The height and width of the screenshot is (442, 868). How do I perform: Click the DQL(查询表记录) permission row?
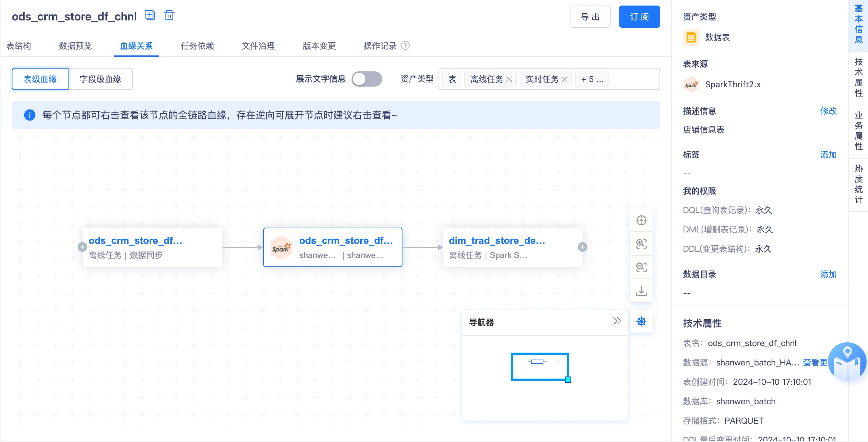727,210
